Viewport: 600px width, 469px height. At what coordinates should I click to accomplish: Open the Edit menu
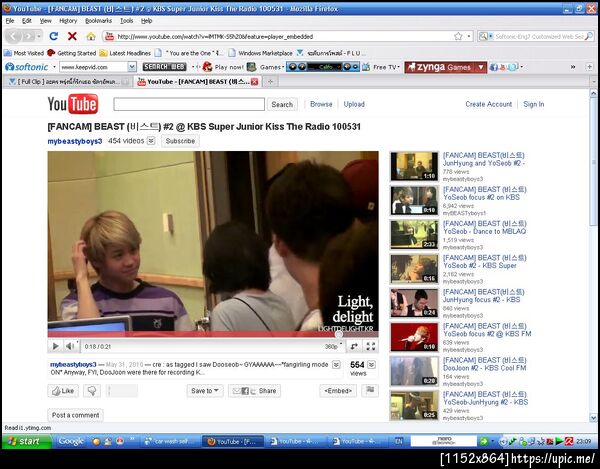click(27, 21)
